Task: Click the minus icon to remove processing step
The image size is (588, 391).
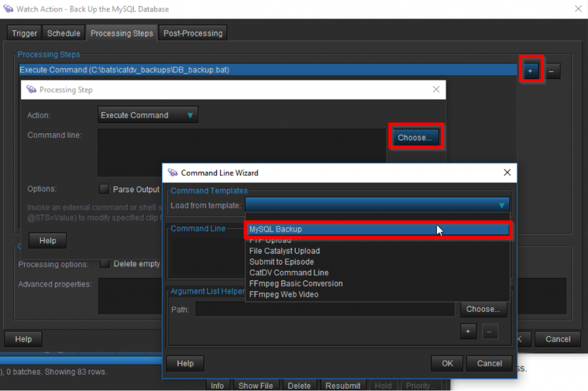Action: pyautogui.click(x=551, y=71)
